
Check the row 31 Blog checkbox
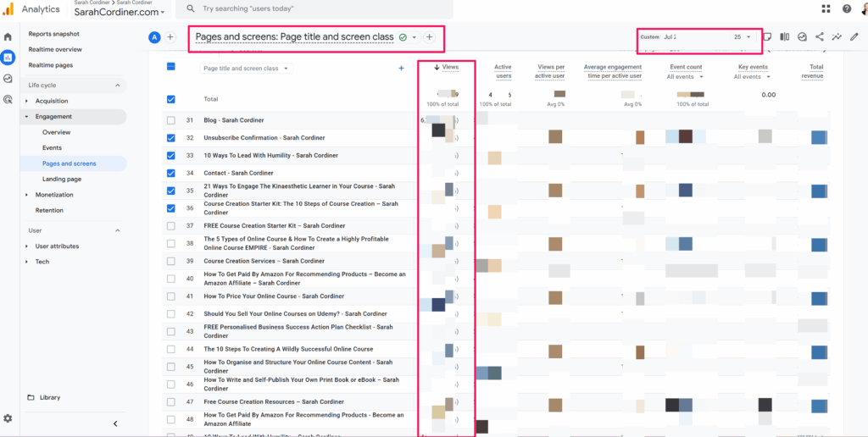tap(171, 120)
